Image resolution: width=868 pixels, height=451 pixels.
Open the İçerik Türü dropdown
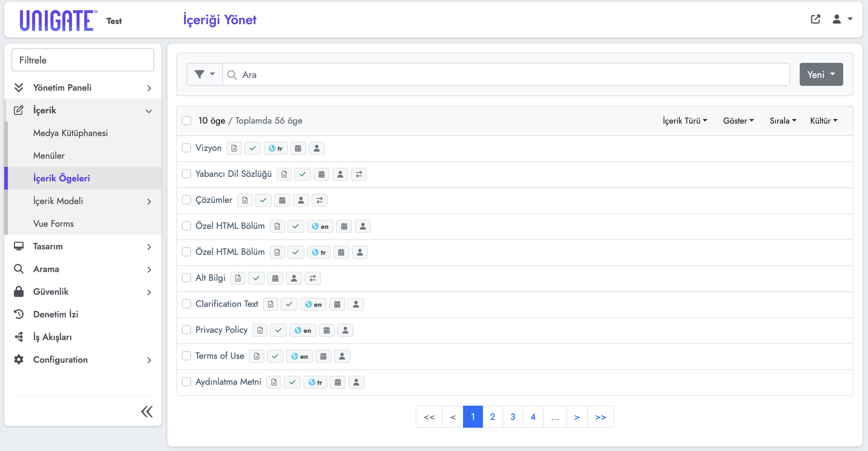pyautogui.click(x=685, y=121)
